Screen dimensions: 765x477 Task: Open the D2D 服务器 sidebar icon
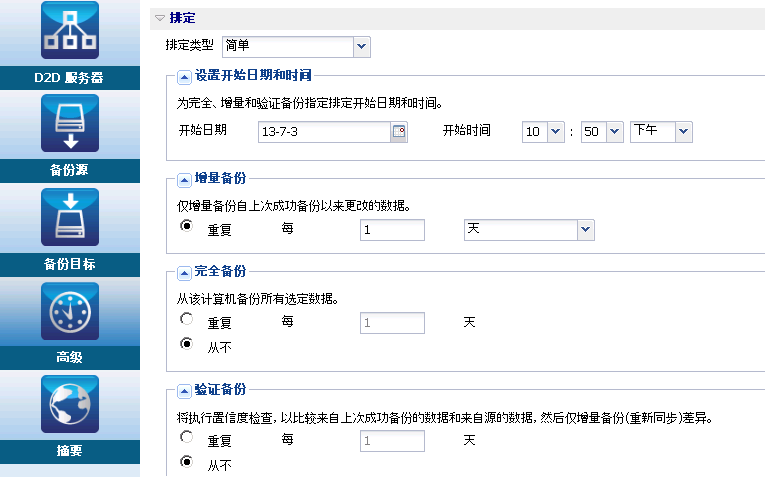70,30
